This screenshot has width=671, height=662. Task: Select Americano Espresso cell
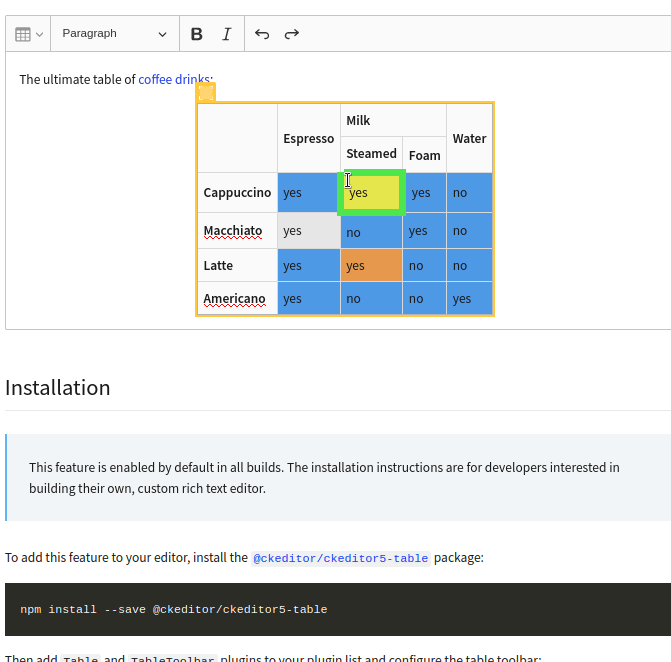tap(309, 298)
